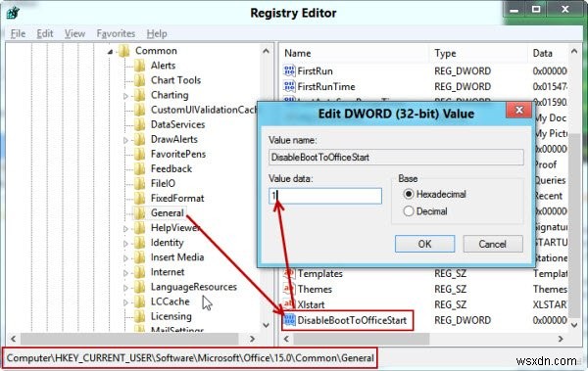
Task: Click the Alerts folder icon
Action: click(139, 66)
